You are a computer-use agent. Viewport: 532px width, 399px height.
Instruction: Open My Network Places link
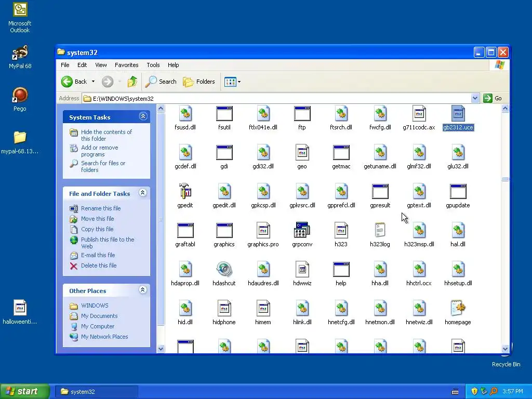pos(104,337)
